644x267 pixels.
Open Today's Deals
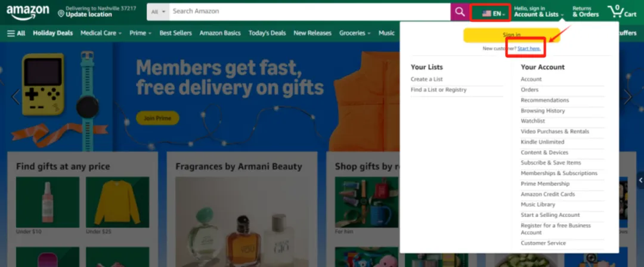(x=267, y=33)
